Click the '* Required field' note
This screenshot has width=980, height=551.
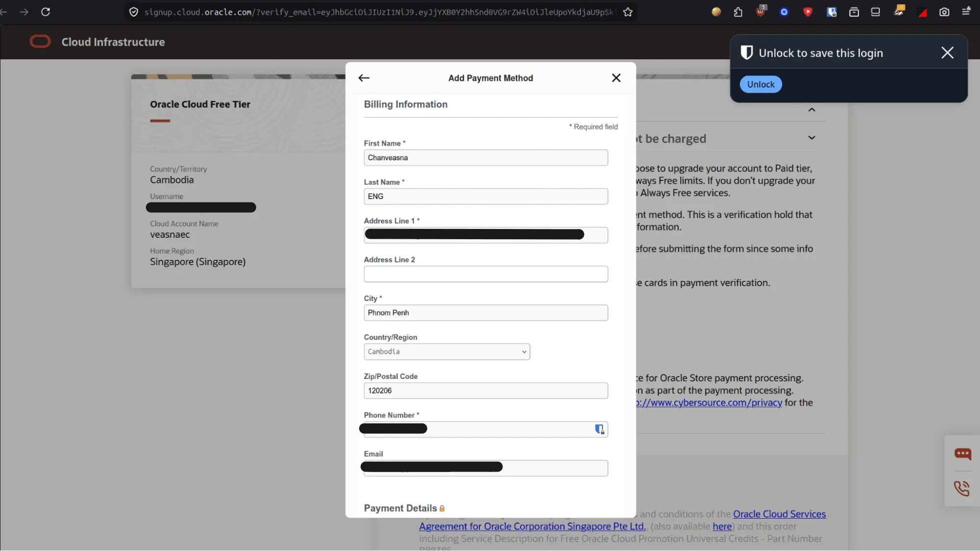(x=593, y=127)
